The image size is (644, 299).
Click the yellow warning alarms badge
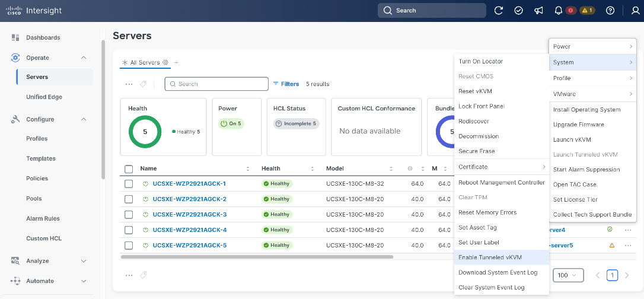(587, 11)
